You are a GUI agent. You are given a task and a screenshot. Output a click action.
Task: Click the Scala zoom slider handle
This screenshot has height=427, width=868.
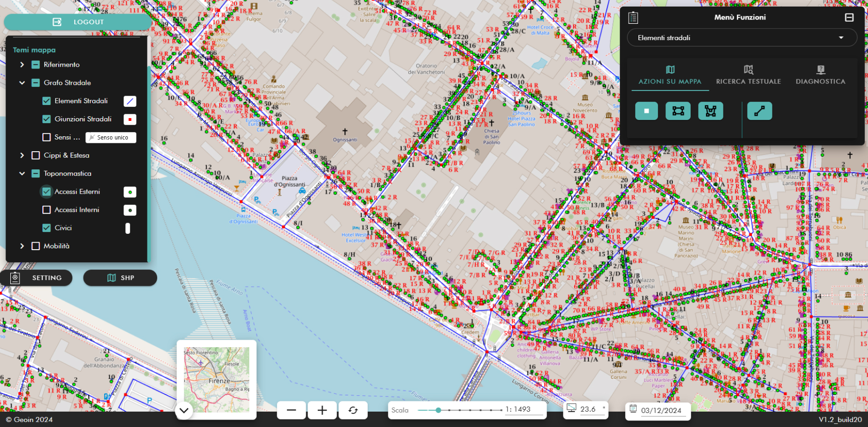(438, 410)
